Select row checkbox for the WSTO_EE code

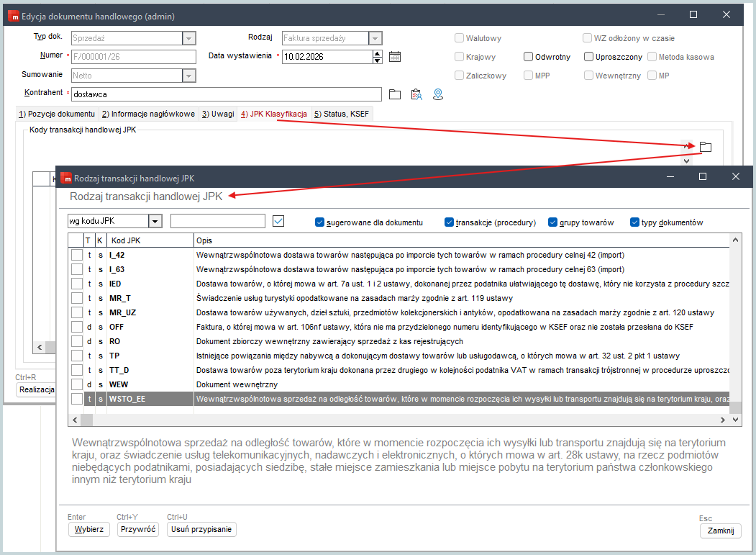pos(76,399)
